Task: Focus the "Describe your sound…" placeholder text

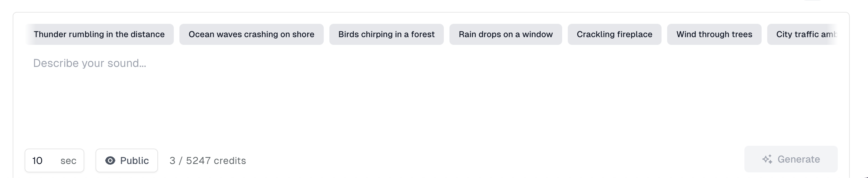Action: (x=90, y=63)
